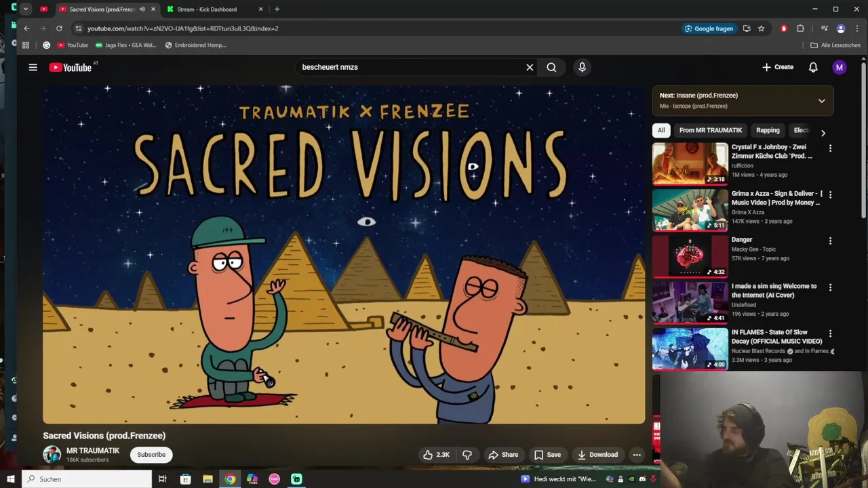Dislike the video with thumbs down
Viewport: 868px width, 488px height.
tap(467, 455)
